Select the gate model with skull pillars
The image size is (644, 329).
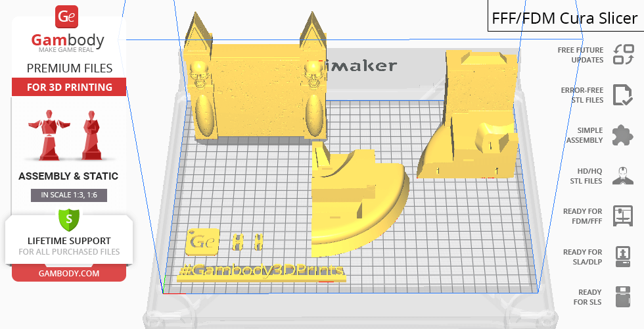pyautogui.click(x=256, y=92)
